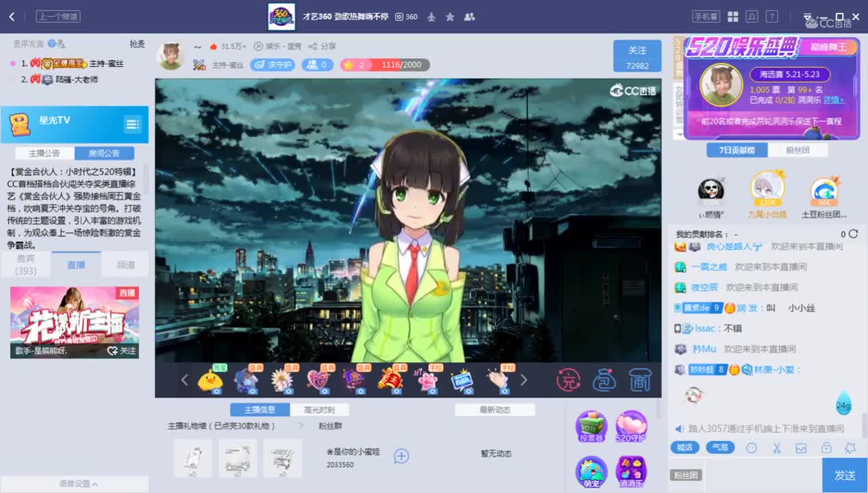Image resolution: width=868 pixels, height=493 pixels.
Task: Follow 歌手-是熊熊呀 via 关注 on thumbnail
Action: (x=122, y=351)
